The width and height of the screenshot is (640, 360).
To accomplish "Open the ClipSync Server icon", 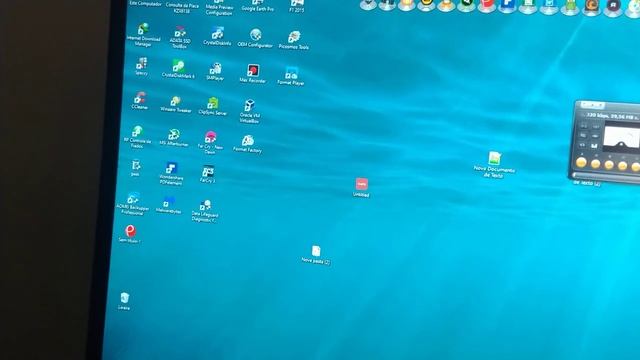I will click(x=213, y=103).
